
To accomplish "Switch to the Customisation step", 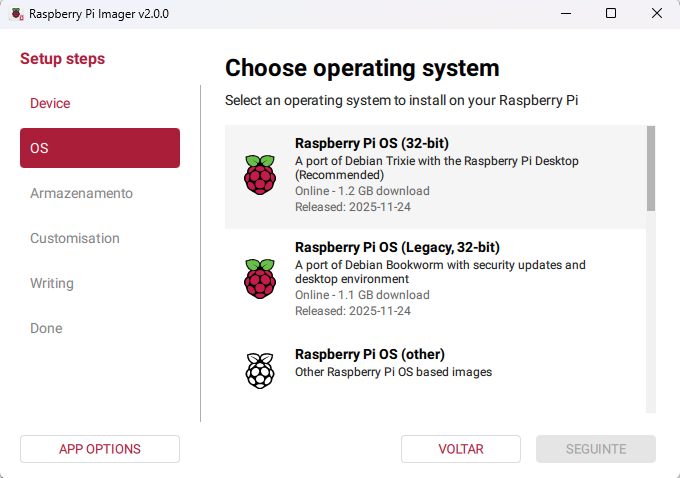I will point(75,238).
